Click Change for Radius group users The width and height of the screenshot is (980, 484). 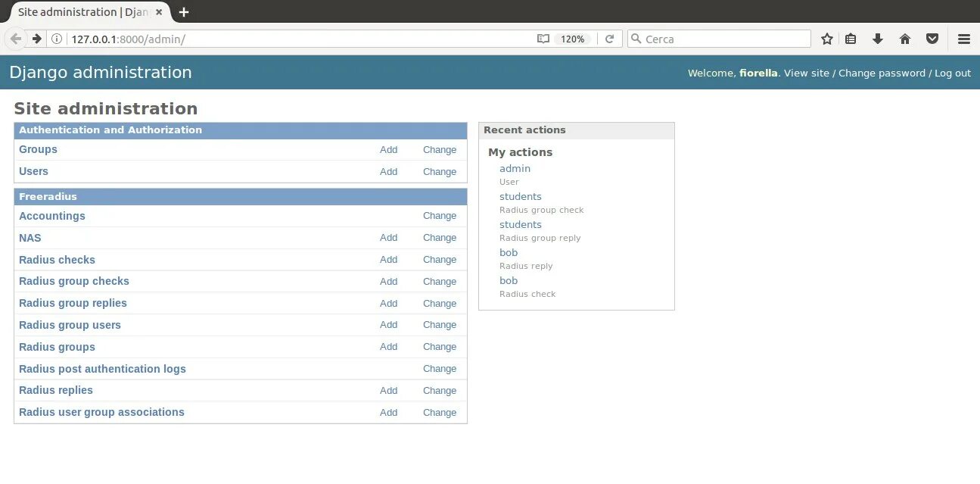point(440,325)
